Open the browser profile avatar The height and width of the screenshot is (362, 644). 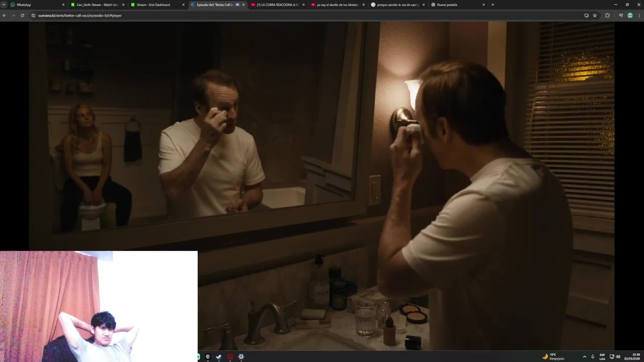(x=630, y=16)
